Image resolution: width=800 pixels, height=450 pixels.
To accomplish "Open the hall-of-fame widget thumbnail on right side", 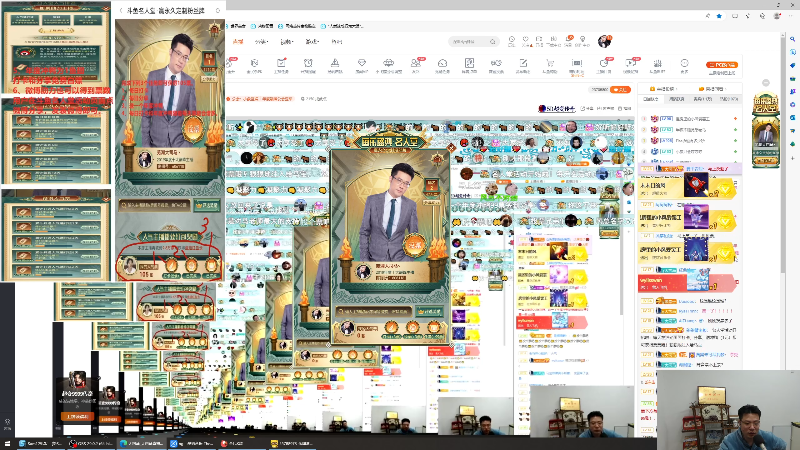I will pyautogui.click(x=765, y=130).
